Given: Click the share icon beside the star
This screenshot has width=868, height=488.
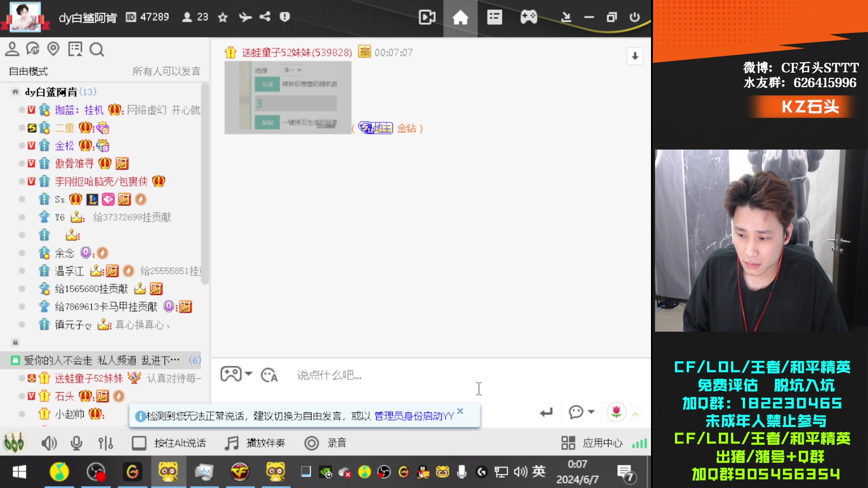Looking at the screenshot, I should pyautogui.click(x=265, y=17).
